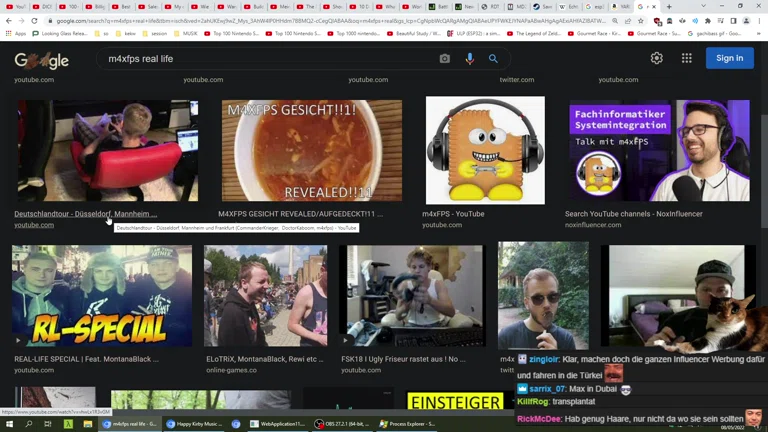Screen dimensions: 768x432
Task: Open the Apps bookmarks bar shortcut
Action: (x=16, y=33)
